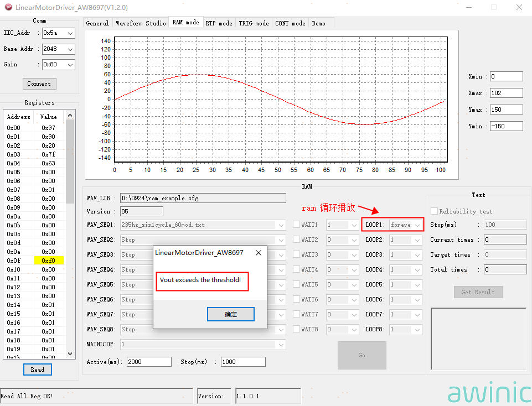Screen dimensions: 532x406
Task: Click the Ymin input field
Action: click(x=506, y=126)
